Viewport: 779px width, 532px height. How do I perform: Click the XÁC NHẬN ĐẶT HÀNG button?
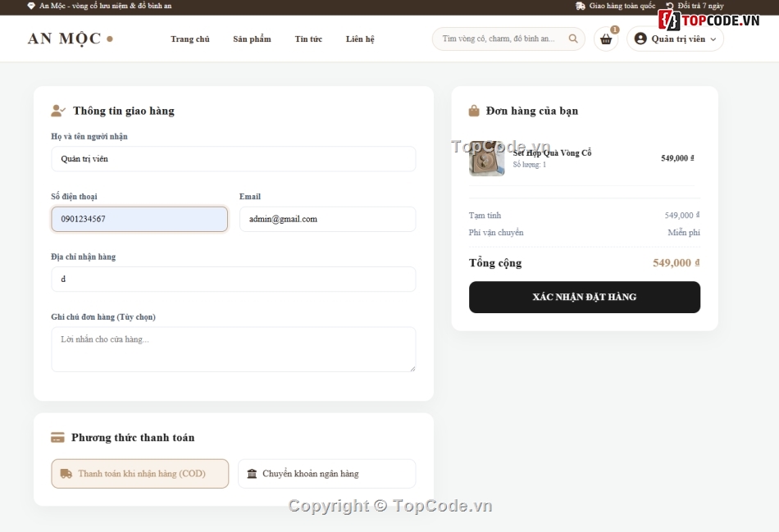[584, 297]
